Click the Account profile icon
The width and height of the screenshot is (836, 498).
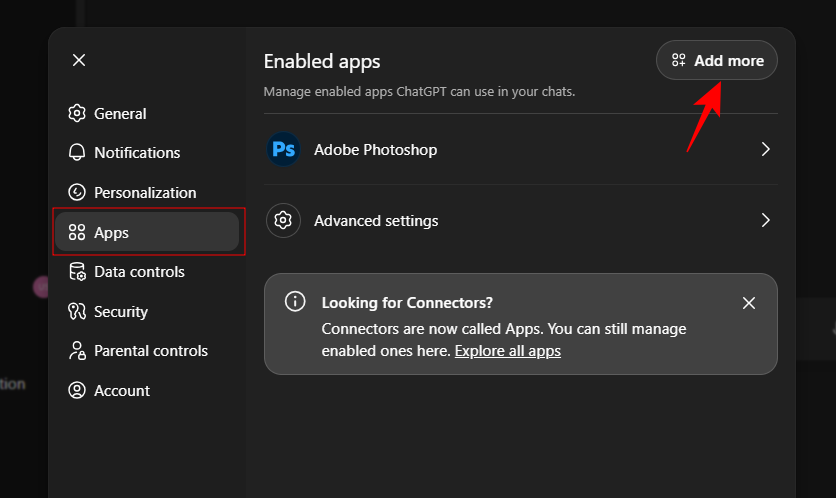(x=77, y=391)
